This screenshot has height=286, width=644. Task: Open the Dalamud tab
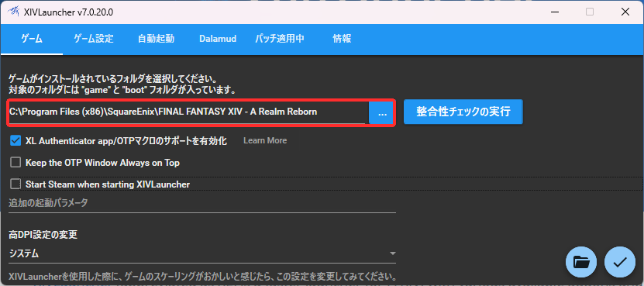click(218, 39)
